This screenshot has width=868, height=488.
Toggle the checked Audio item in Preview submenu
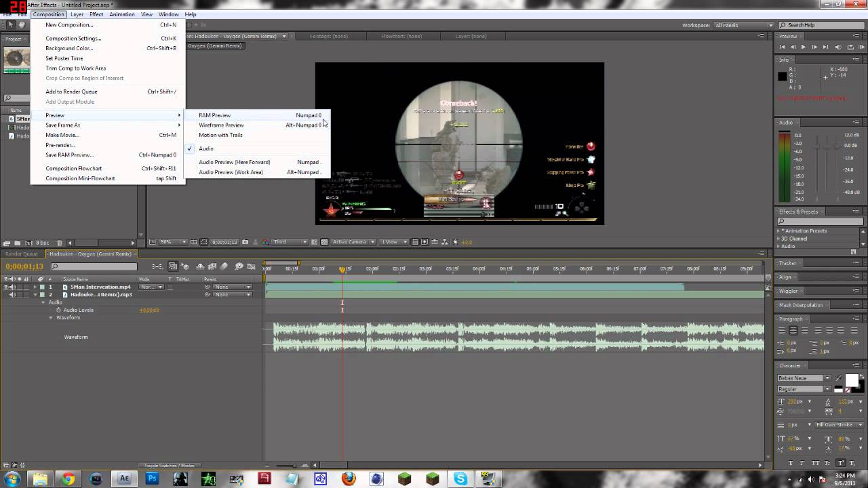point(258,148)
